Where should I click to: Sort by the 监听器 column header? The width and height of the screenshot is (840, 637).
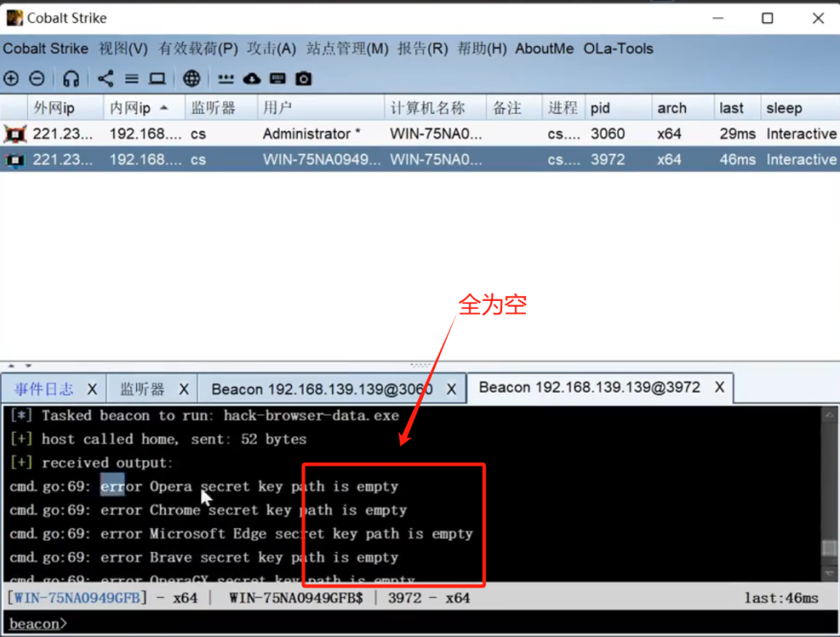click(x=221, y=108)
